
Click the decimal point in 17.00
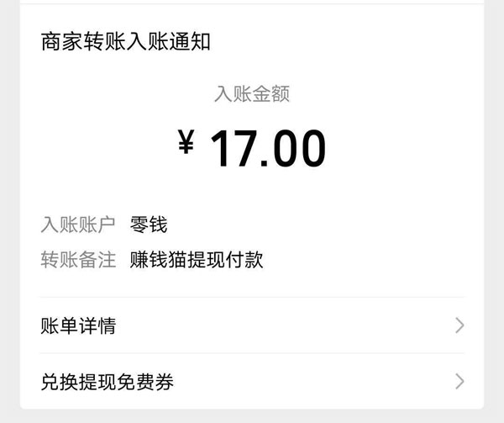click(265, 163)
